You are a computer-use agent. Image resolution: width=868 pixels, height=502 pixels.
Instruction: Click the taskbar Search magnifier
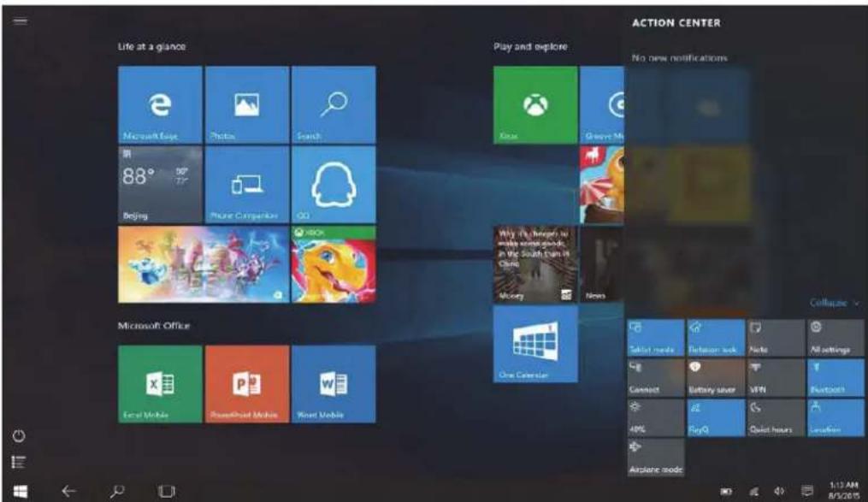(117, 491)
